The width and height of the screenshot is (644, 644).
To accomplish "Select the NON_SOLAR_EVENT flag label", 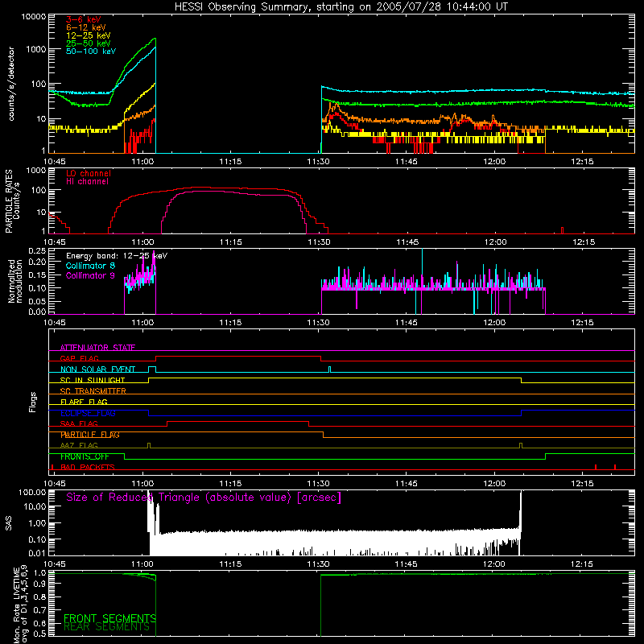I will [x=97, y=369].
